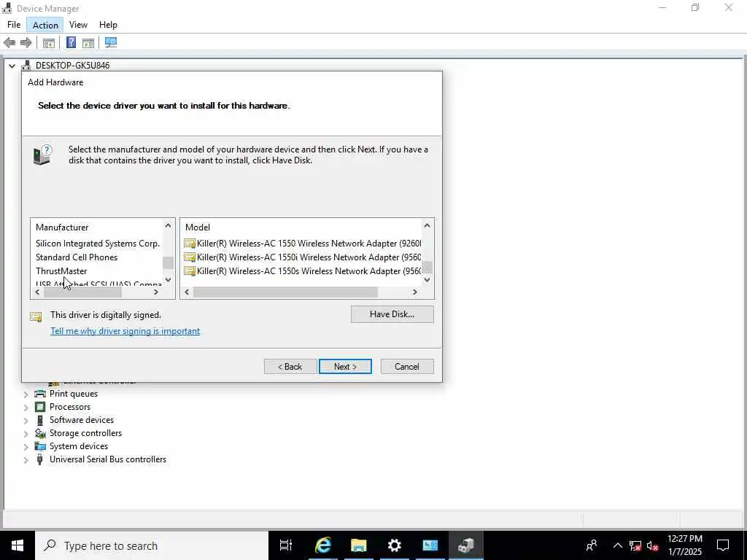Show hidden tray icons chevron
This screenshot has height=560, width=747.
click(617, 545)
